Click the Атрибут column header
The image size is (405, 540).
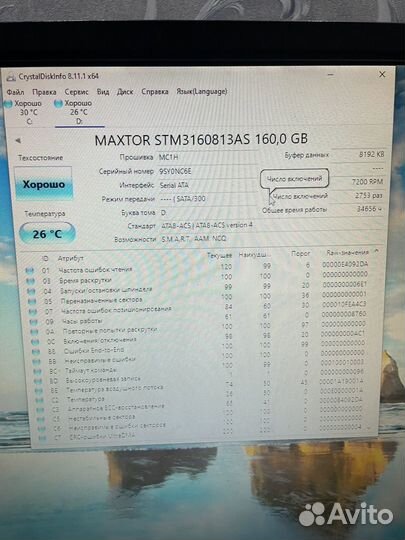coord(71,258)
